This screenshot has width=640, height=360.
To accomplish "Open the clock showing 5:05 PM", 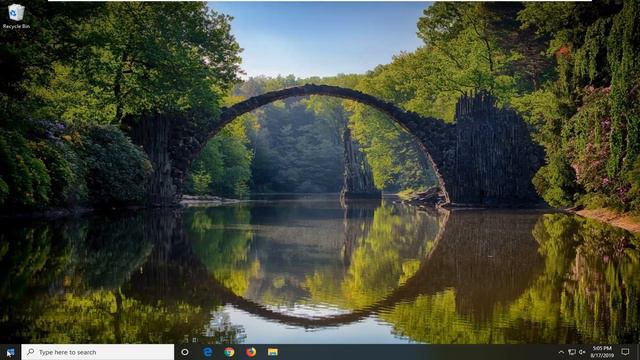I will [x=602, y=352].
